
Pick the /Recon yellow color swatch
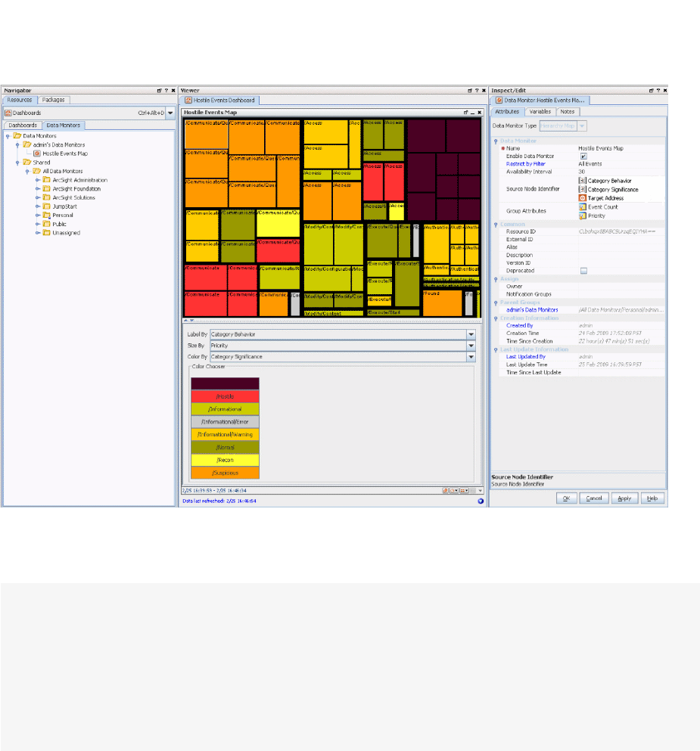(226, 461)
